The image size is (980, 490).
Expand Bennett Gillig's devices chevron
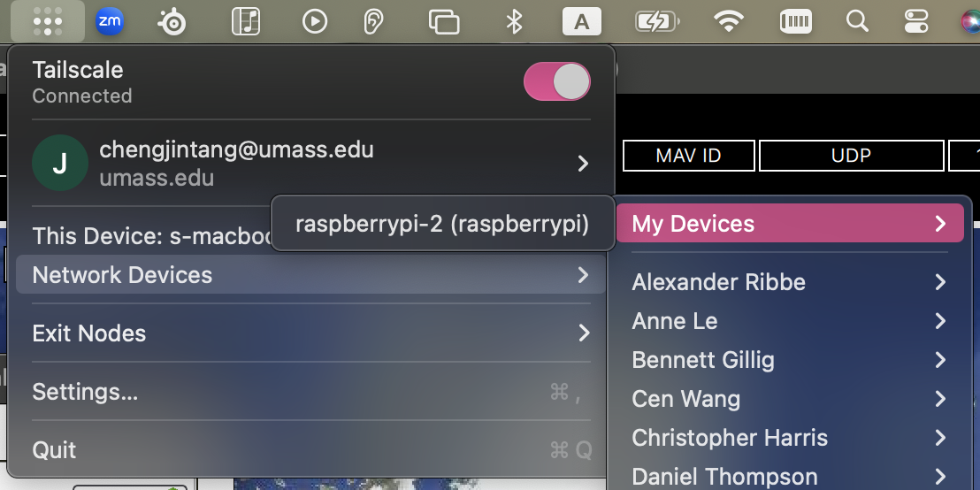940,360
